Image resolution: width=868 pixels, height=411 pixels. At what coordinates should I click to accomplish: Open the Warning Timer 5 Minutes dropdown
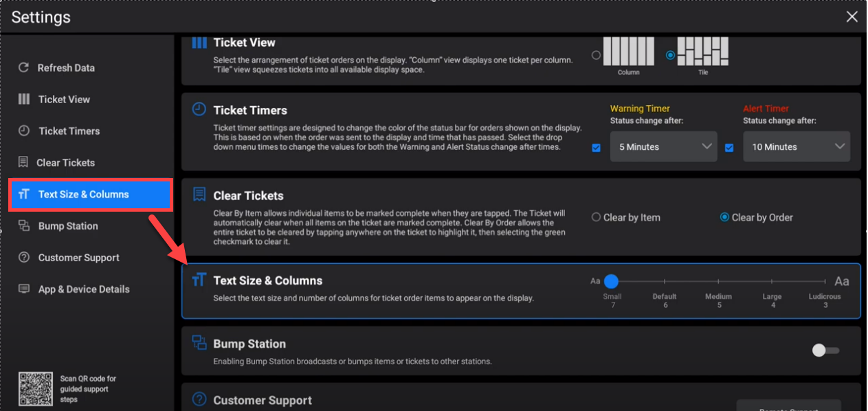[x=663, y=147]
